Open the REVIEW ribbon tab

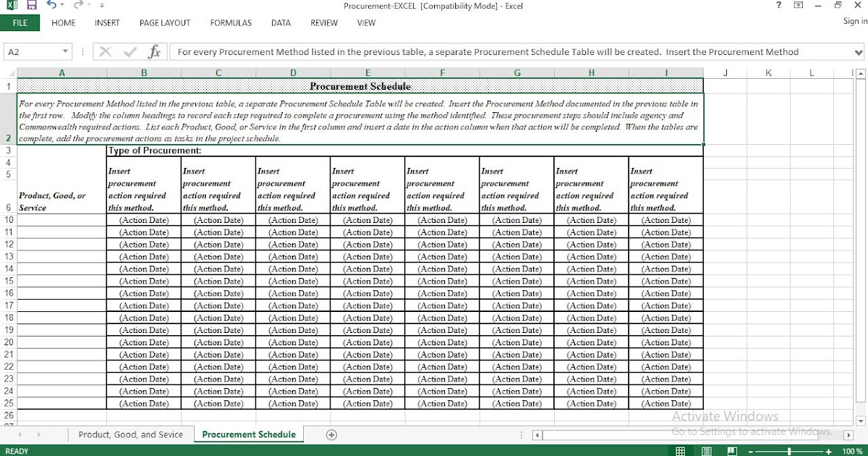324,23
